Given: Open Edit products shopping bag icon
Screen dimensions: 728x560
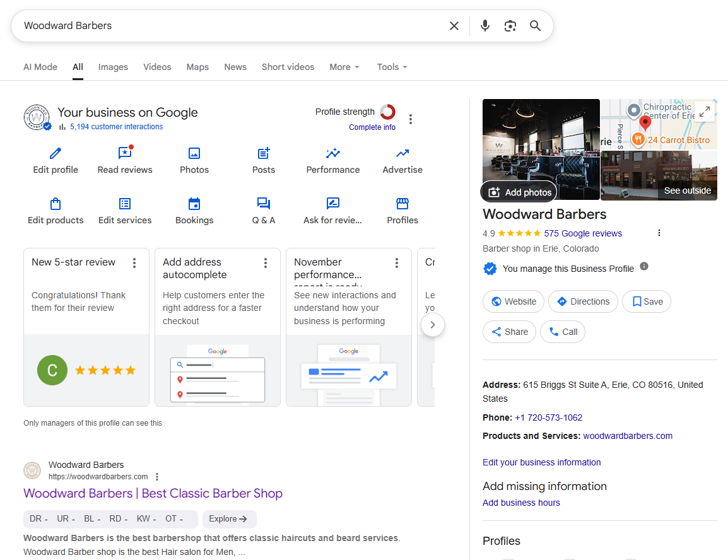Looking at the screenshot, I should tap(56, 204).
